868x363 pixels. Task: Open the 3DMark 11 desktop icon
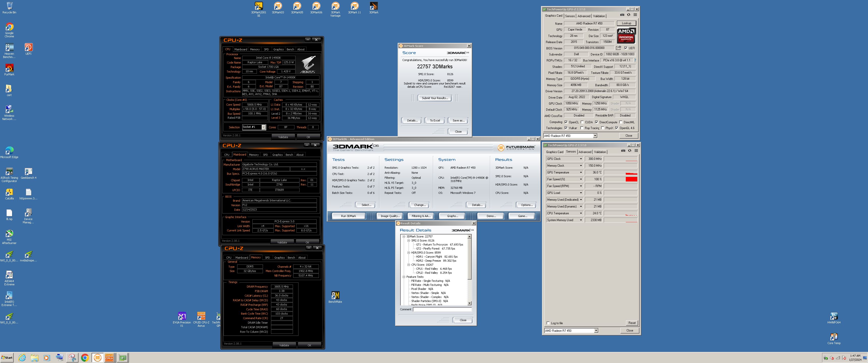coord(355,8)
